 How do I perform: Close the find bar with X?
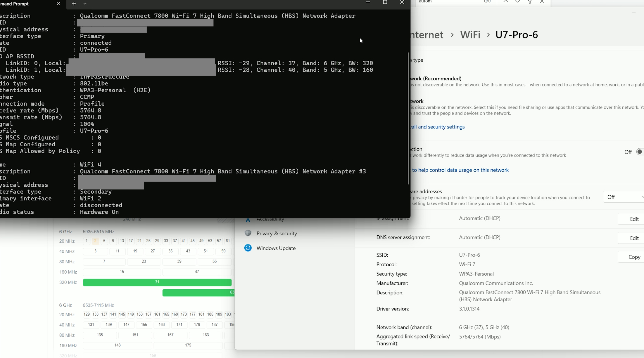[542, 2]
